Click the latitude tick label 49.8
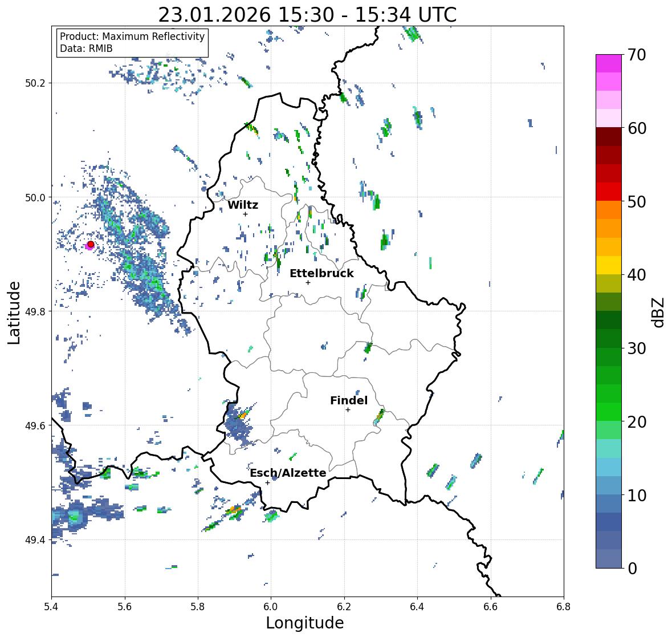This screenshot has width=672, height=637. (x=35, y=311)
